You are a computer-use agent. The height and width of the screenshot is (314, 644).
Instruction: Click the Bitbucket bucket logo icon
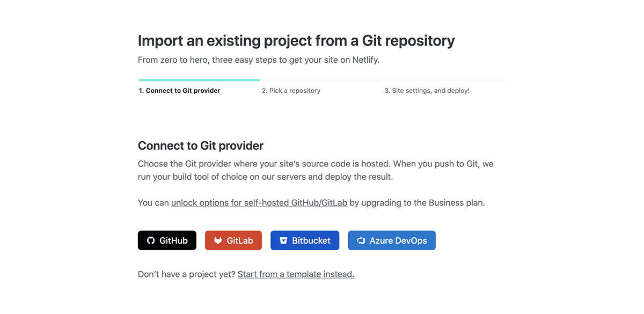pos(283,240)
